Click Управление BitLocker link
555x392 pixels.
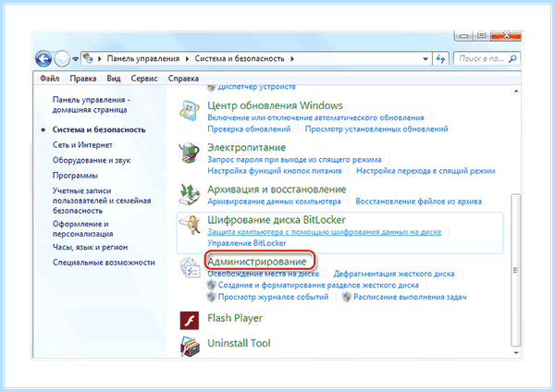(x=247, y=243)
